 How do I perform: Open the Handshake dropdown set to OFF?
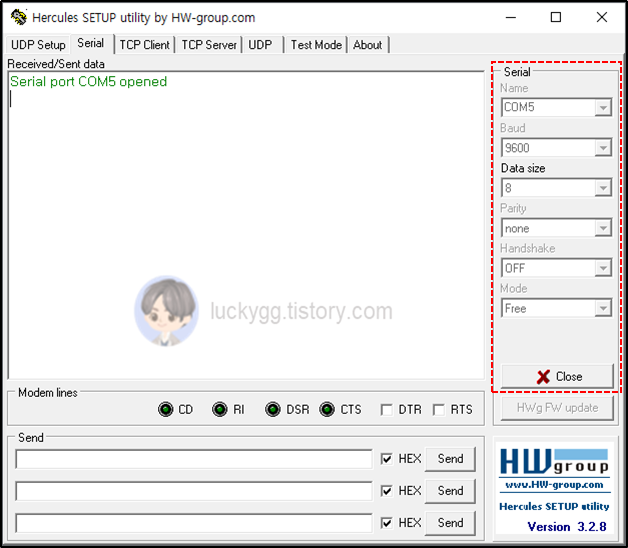tap(602, 268)
